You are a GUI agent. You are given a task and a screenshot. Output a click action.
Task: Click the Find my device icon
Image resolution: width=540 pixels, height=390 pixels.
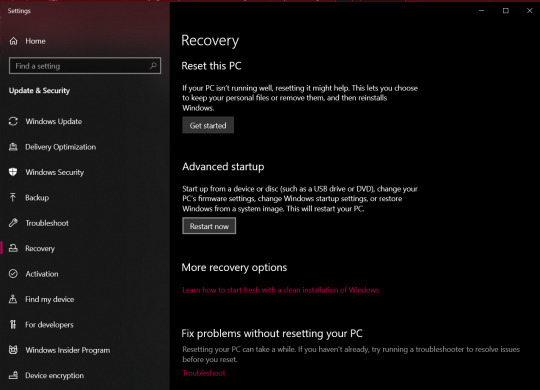click(13, 299)
